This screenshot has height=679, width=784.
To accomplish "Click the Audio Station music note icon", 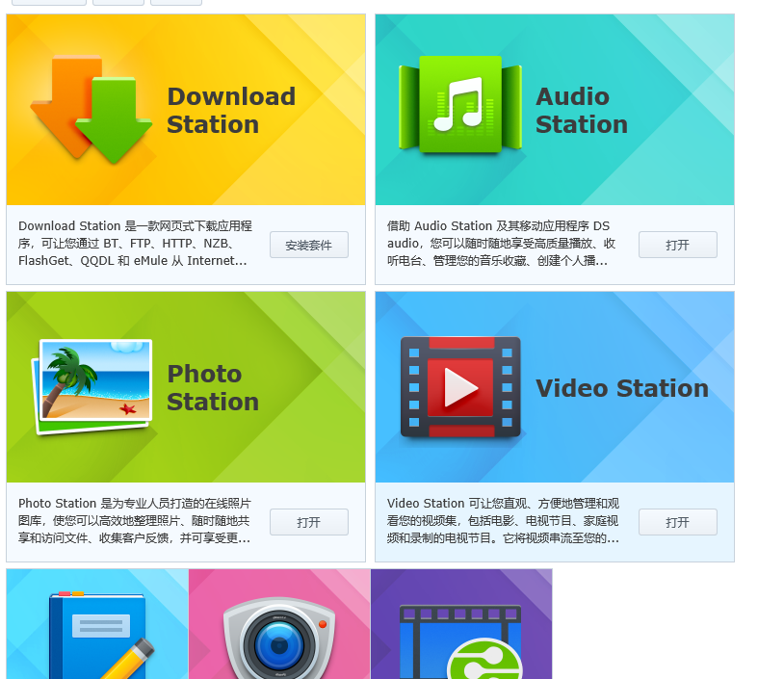I will 460,105.
